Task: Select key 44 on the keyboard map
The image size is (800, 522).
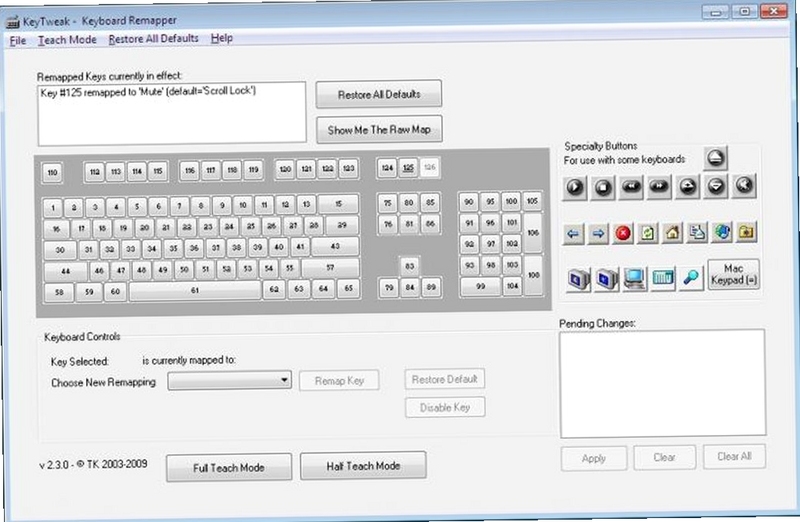Action: tap(66, 271)
